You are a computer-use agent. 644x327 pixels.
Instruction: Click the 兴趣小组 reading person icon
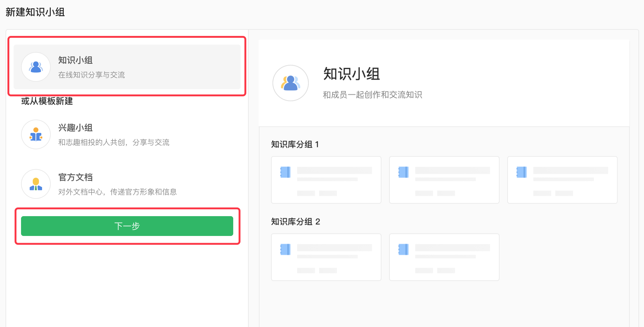[36, 134]
